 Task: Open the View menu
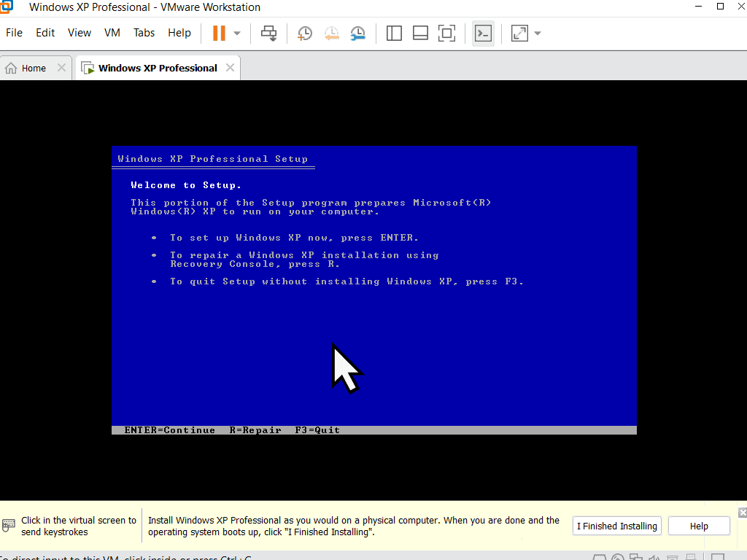coord(79,33)
